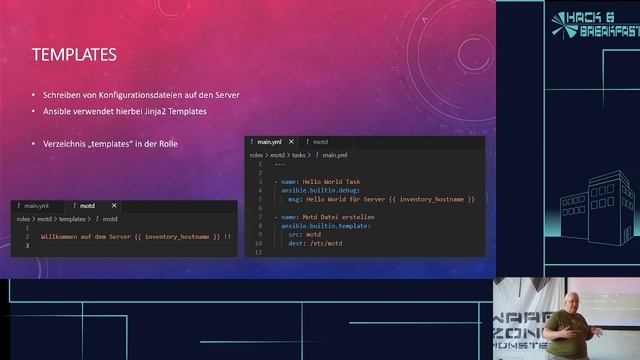Image resolution: width=640 pixels, height=360 pixels.
Task: Click the speaker camera video thumbnail
Action: pyautogui.click(x=567, y=319)
